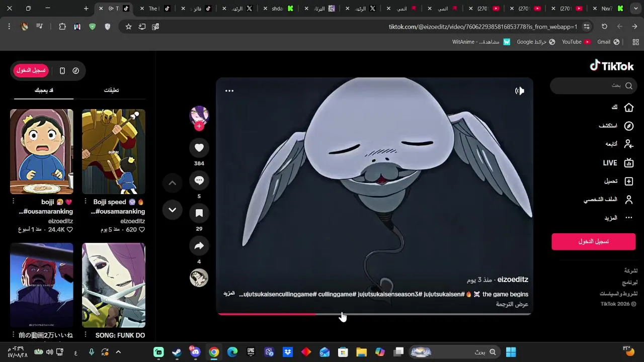Open three-dot options on the video player
The image size is (644, 362).
229,91
